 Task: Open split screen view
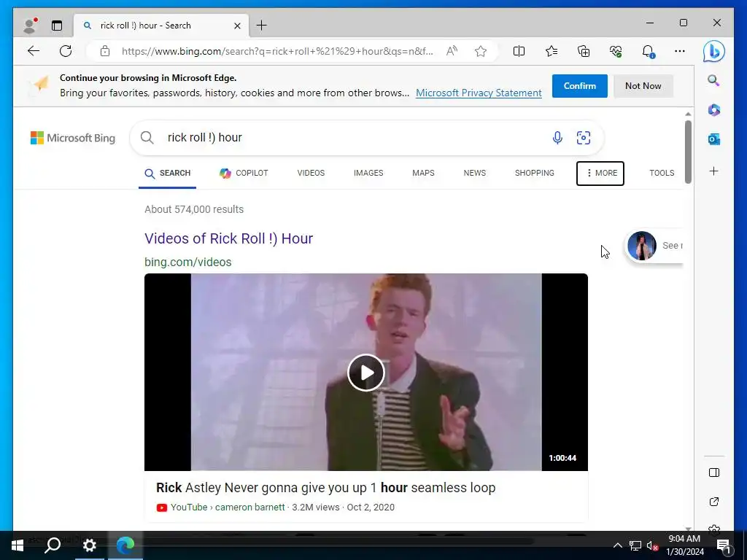tap(519, 51)
